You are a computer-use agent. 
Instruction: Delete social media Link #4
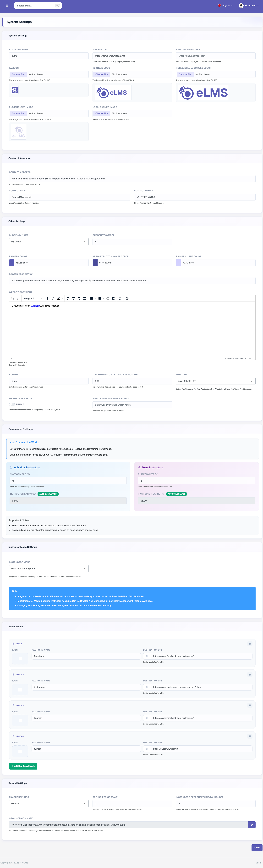click(250, 736)
